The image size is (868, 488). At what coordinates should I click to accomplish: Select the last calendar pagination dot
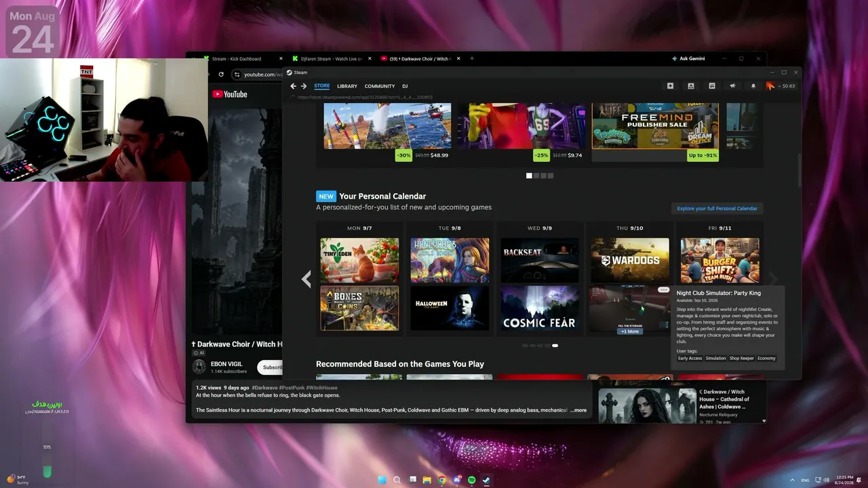[555, 346]
